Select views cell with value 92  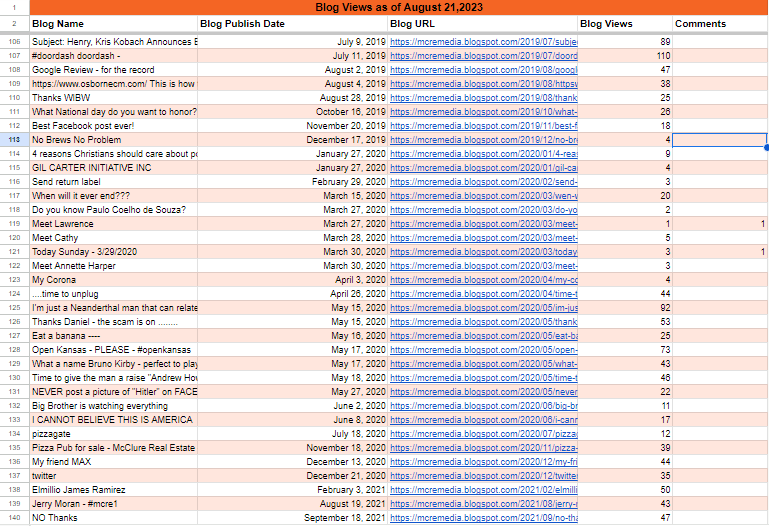[625, 308]
